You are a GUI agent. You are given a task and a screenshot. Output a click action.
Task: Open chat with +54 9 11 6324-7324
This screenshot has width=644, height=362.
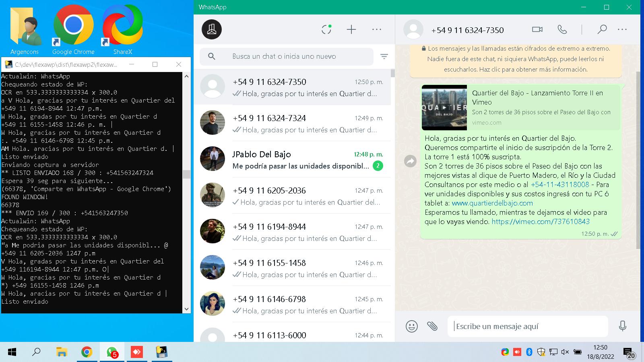click(292, 123)
